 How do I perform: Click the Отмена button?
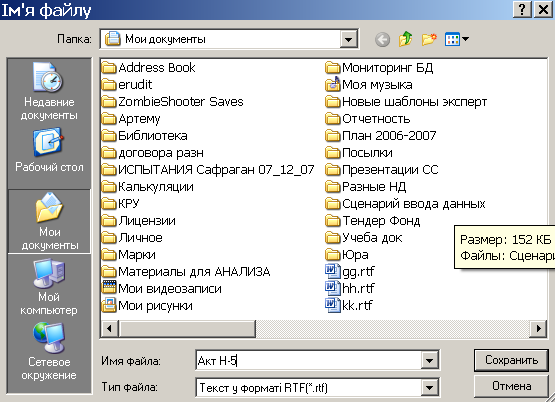pyautogui.click(x=511, y=386)
